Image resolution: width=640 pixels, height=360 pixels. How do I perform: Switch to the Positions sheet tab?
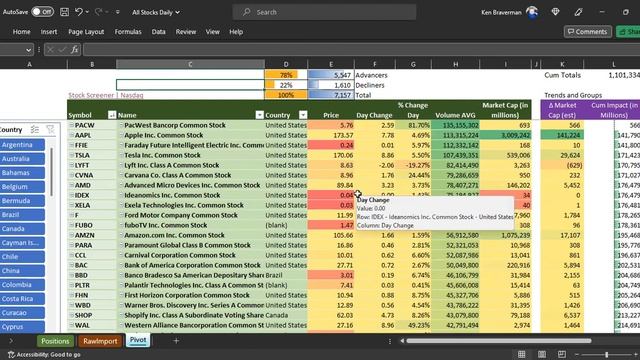tap(55, 341)
